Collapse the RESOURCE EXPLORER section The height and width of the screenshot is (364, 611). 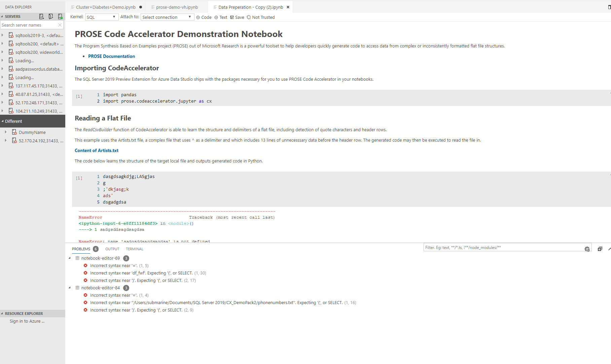33,313
